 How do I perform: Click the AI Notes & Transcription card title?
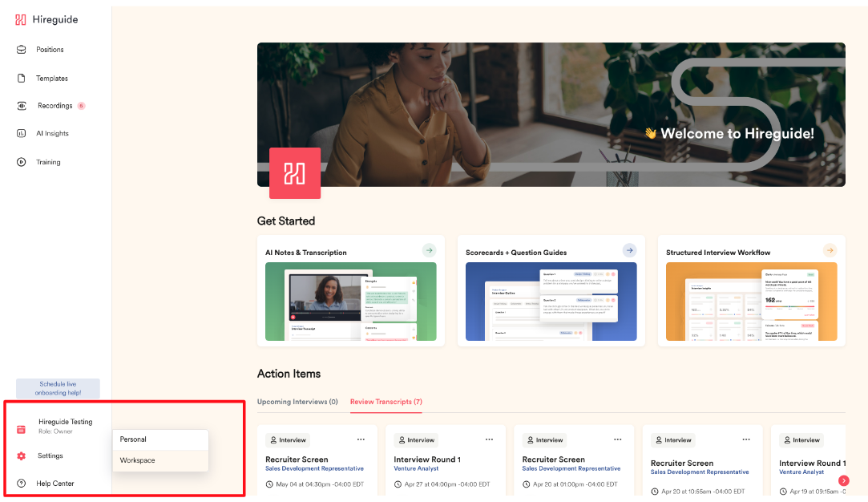306,253
